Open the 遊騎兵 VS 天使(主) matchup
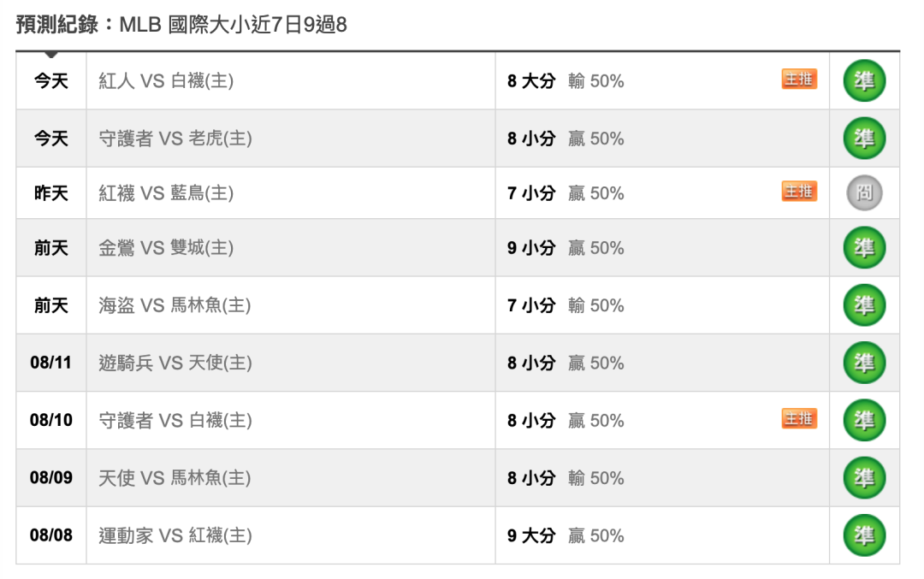Viewport: 924px width, 579px height. click(x=175, y=363)
